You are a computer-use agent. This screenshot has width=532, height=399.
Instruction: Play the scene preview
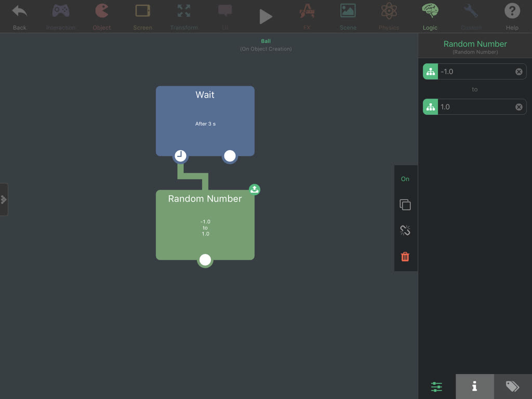(265, 16)
